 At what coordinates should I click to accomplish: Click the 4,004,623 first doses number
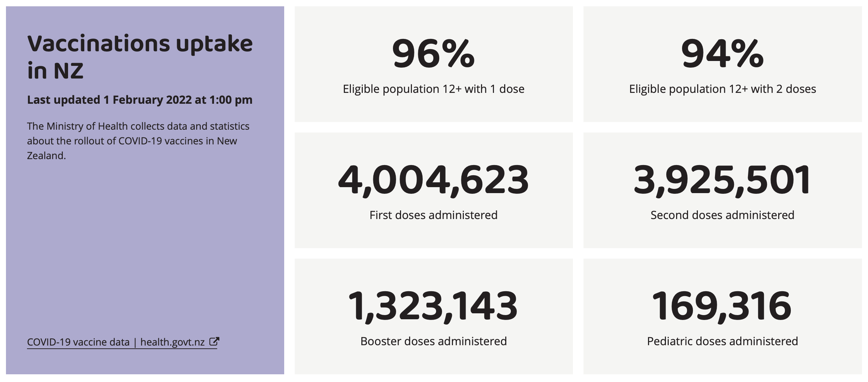433,180
